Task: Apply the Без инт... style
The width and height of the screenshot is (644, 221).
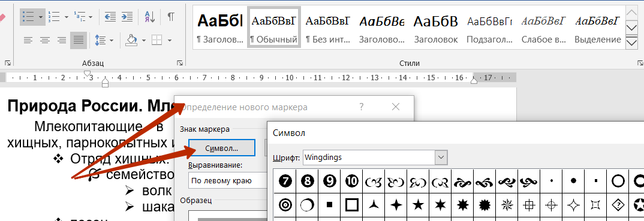Action: coord(328,28)
